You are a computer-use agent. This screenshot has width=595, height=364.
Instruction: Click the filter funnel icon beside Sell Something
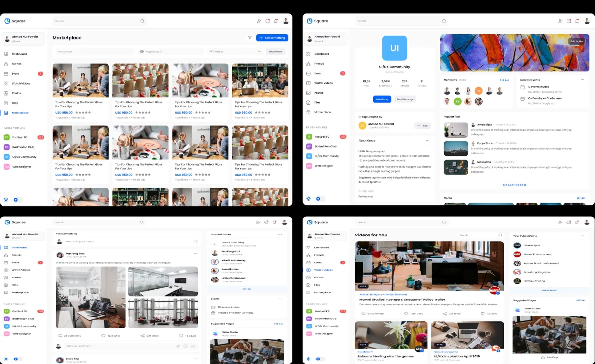point(250,38)
